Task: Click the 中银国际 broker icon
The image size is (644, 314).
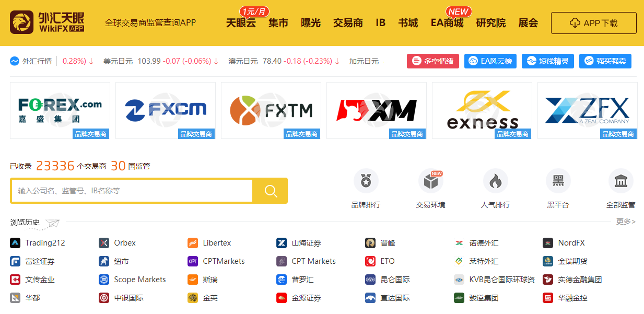Action: coord(104,298)
